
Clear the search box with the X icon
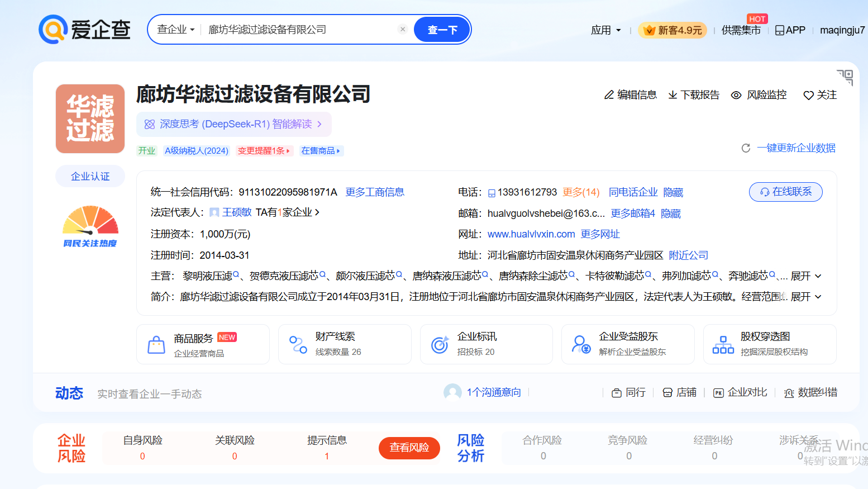tap(403, 29)
